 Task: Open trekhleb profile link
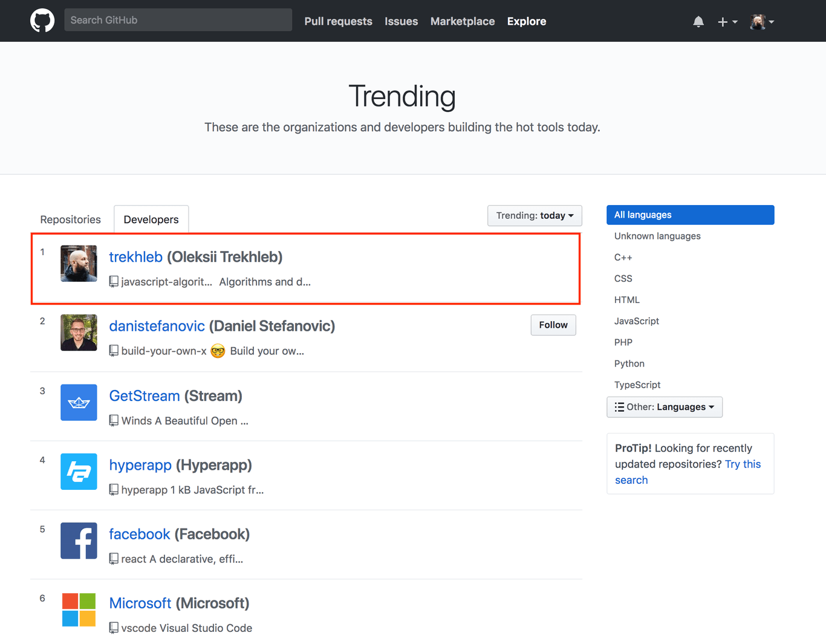135,257
